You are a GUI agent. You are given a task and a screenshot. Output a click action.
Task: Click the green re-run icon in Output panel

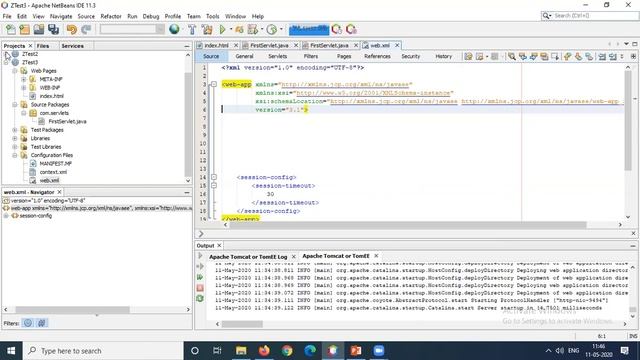[200, 277]
